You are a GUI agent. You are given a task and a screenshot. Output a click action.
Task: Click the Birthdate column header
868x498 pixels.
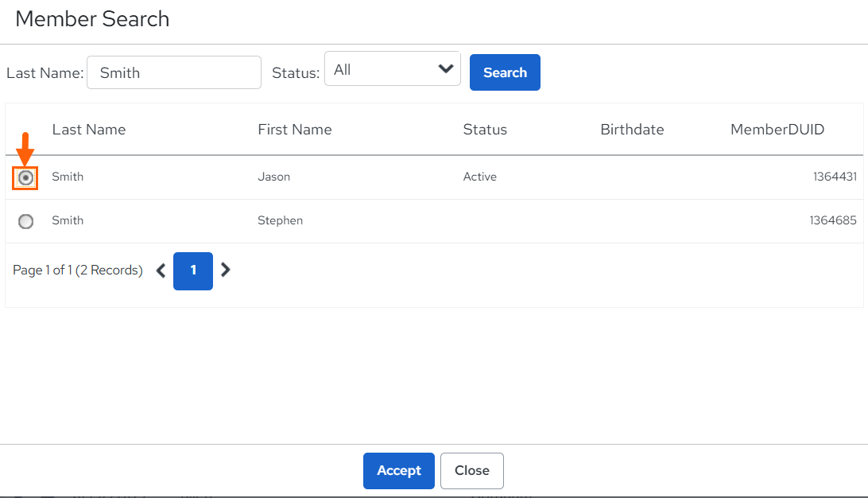coord(632,130)
